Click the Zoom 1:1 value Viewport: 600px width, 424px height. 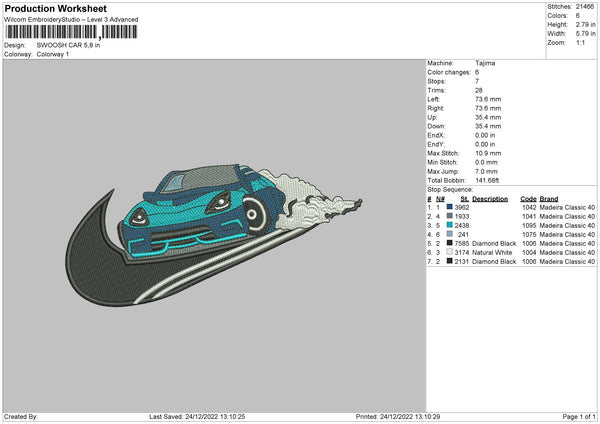580,42
